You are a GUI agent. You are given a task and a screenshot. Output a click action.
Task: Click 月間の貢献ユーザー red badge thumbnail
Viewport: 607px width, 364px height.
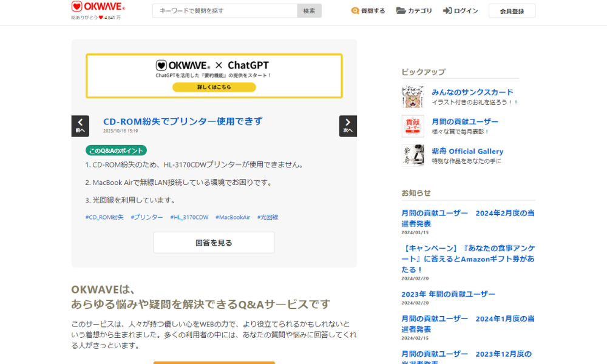413,126
